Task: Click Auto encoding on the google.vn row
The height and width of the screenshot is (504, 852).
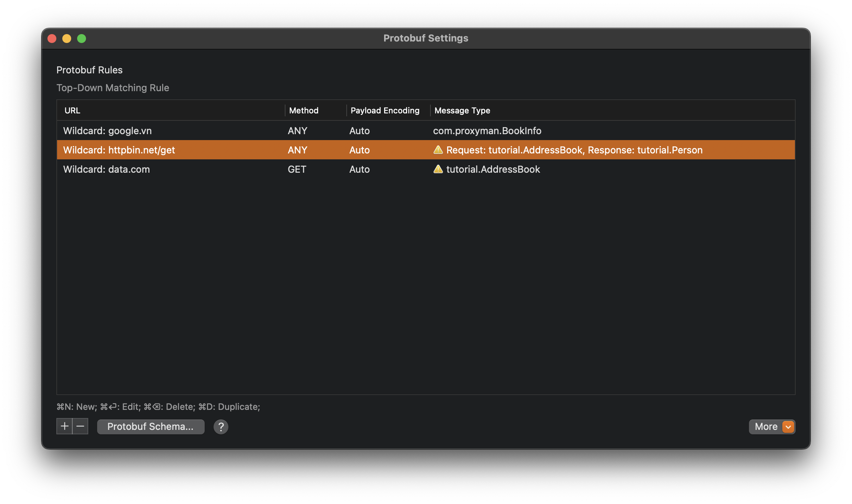Action: point(359,130)
